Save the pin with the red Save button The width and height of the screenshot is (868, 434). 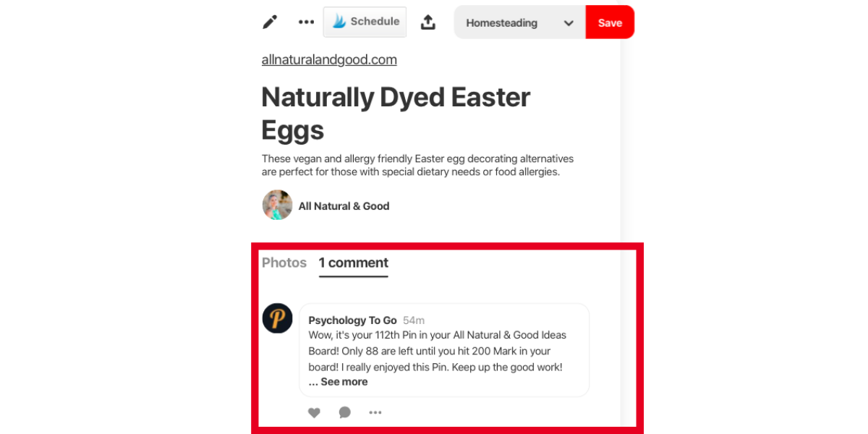[x=610, y=23]
